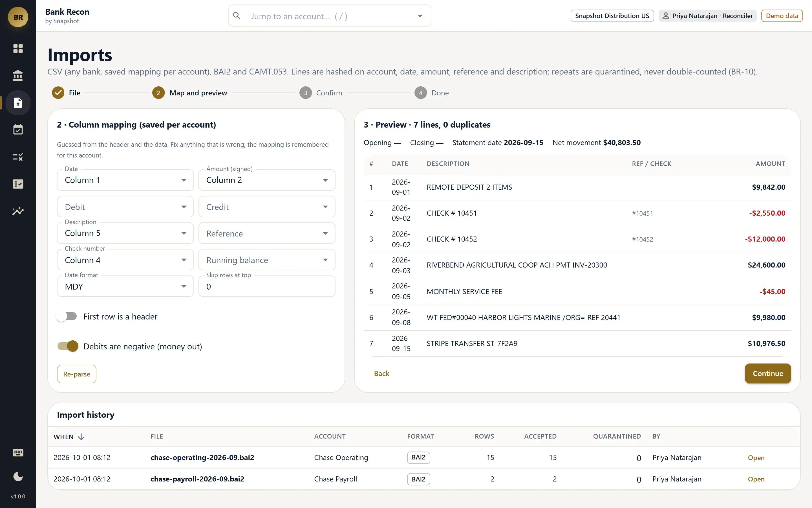Screen dimensions: 812x508
Task: Click Priya Natarajan Reconciler user chip
Action: [x=707, y=16]
